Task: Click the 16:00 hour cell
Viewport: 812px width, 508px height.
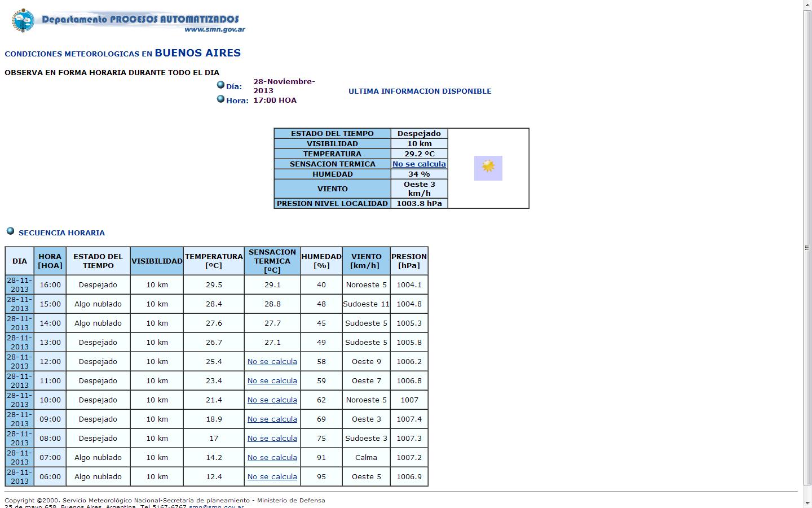Action: tap(50, 284)
